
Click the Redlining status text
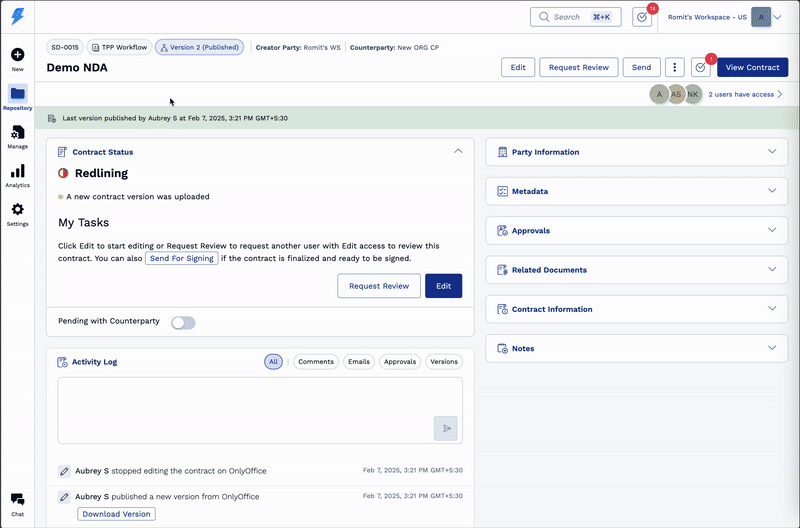[x=101, y=173]
